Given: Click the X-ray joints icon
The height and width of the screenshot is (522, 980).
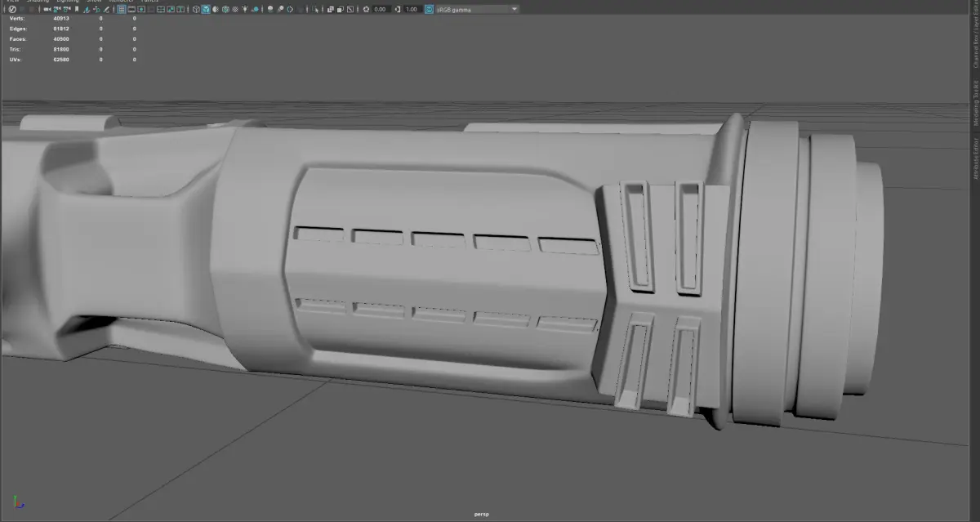Looking at the screenshot, I should [x=350, y=9].
